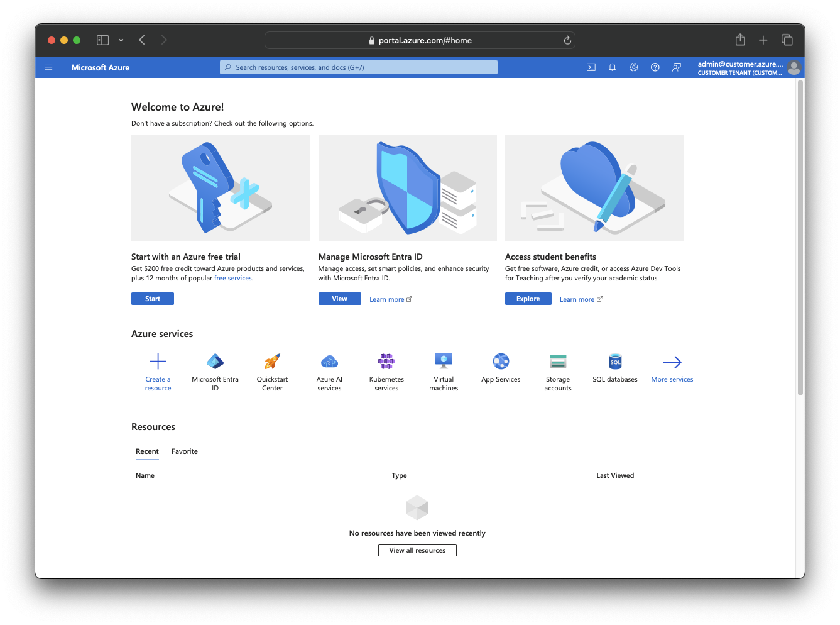840x625 pixels.
Task: Open Kubernetes services icon
Action: [386, 361]
